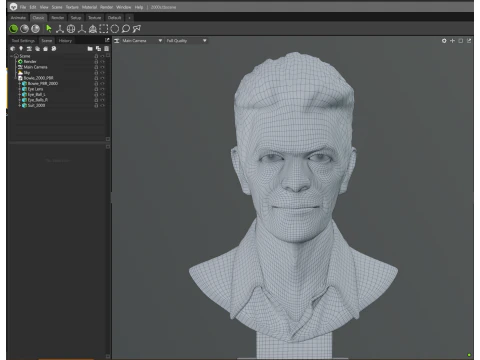Select the third wireframe shading sphere icon
Viewport: 480px width, 360px height.
[x=35, y=29]
